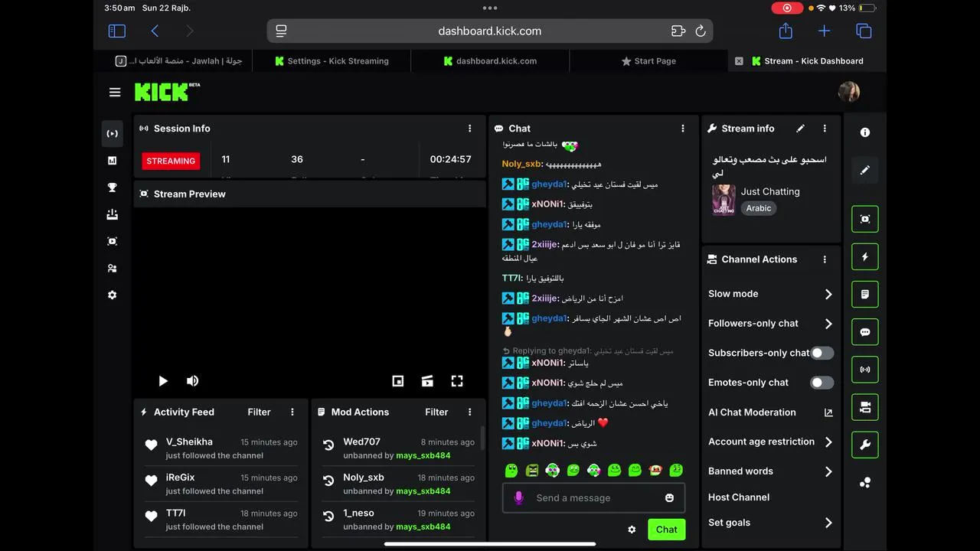The width and height of the screenshot is (980, 551).
Task: Click Mod Actions scrollbar
Action: (x=482, y=438)
